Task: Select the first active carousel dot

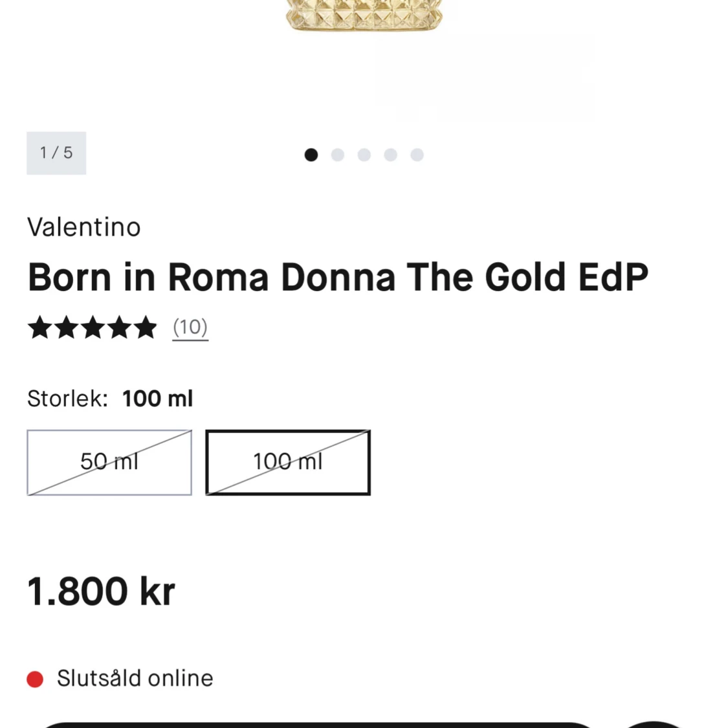Action: [x=311, y=155]
